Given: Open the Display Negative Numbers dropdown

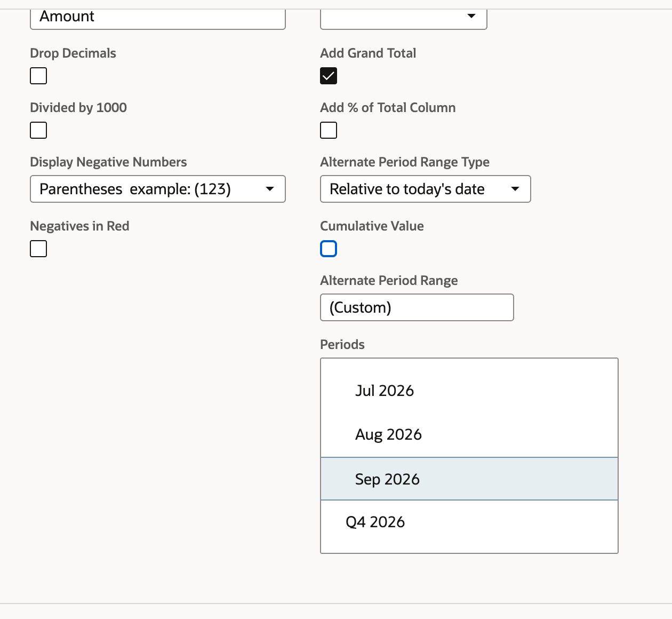Looking at the screenshot, I should point(158,189).
